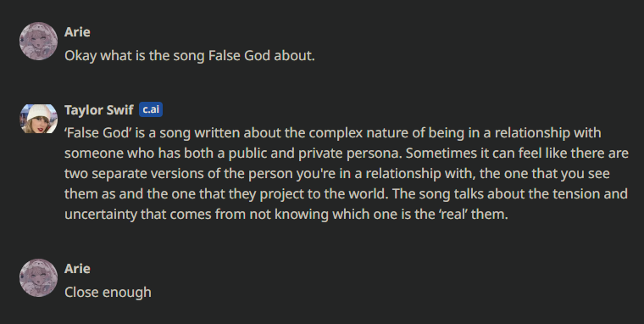Click the c.ai badge next to Taylor Swif
The width and height of the screenshot is (644, 324).
pyautogui.click(x=151, y=109)
